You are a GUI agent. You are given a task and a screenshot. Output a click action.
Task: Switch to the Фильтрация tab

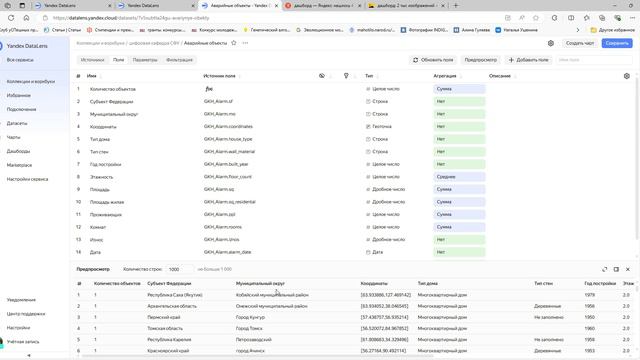pyautogui.click(x=179, y=60)
